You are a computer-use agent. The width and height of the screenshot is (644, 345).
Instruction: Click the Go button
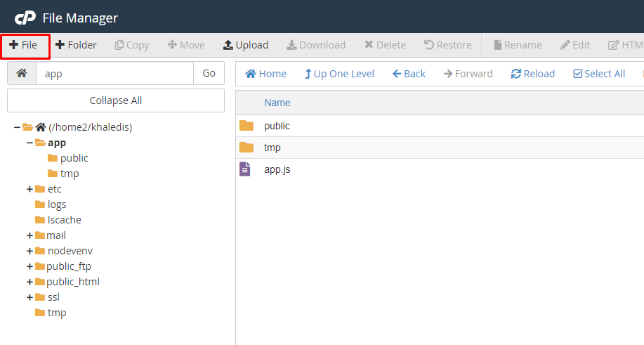pos(209,73)
